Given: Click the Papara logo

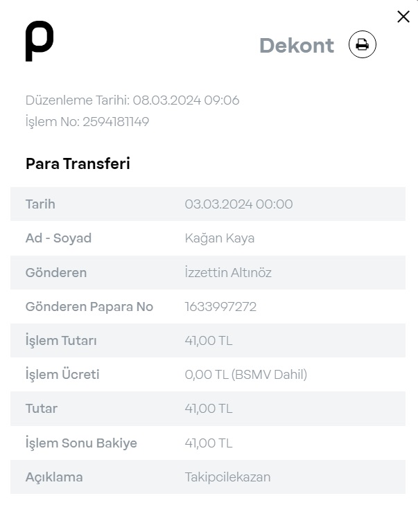Looking at the screenshot, I should 40,41.
